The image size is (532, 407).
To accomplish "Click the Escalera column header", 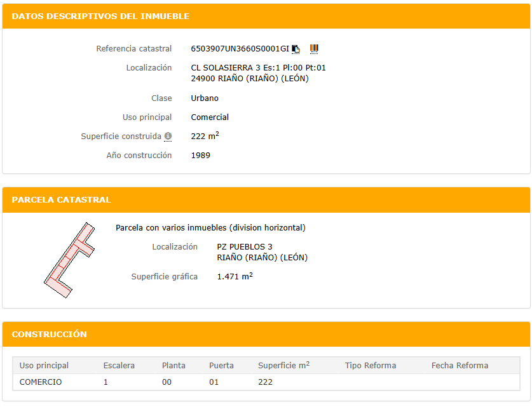I will [x=119, y=366].
